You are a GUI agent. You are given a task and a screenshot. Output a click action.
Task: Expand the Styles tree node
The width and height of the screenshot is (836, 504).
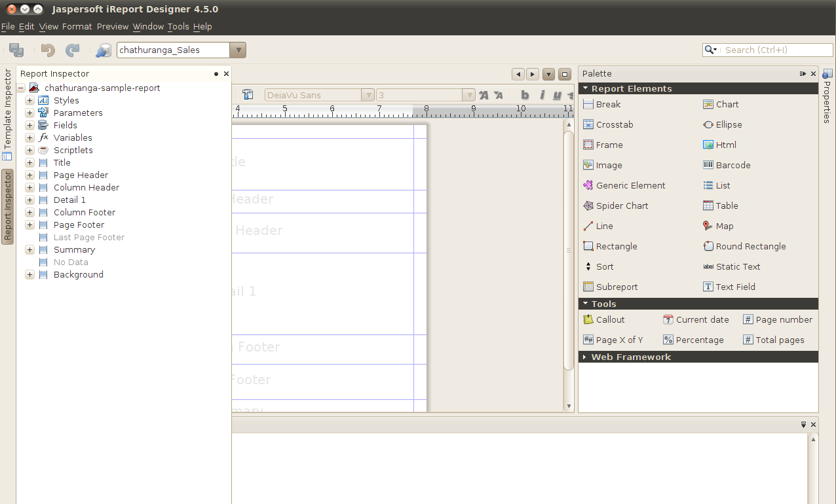pos(29,101)
